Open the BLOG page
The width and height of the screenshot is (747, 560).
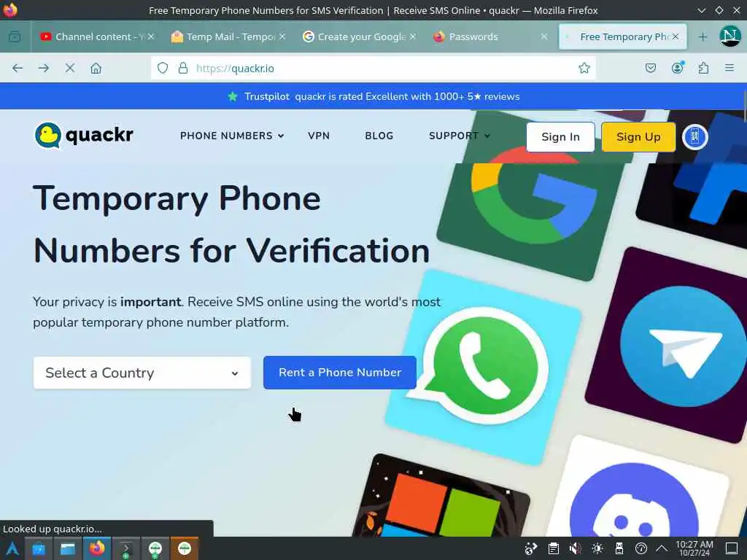[x=379, y=136]
